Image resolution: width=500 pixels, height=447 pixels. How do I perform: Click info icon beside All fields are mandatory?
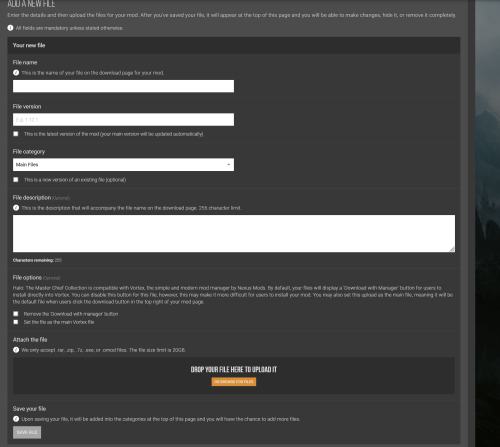coord(10,28)
